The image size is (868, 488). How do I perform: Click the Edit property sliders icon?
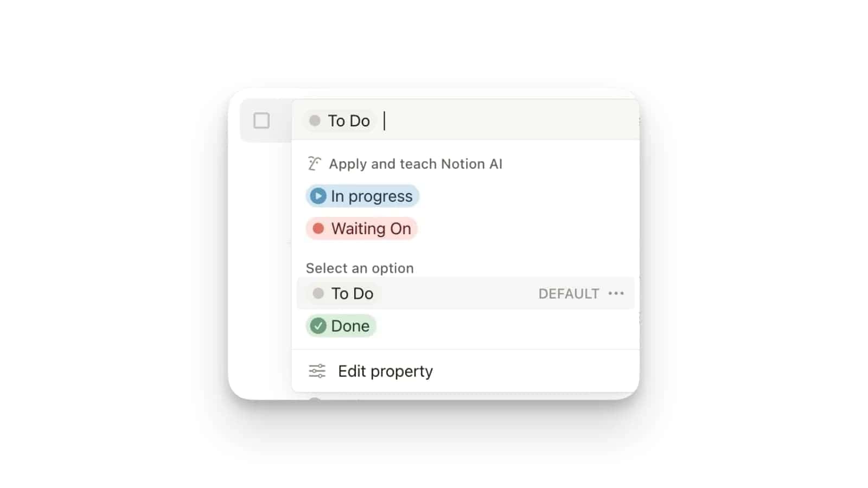317,371
